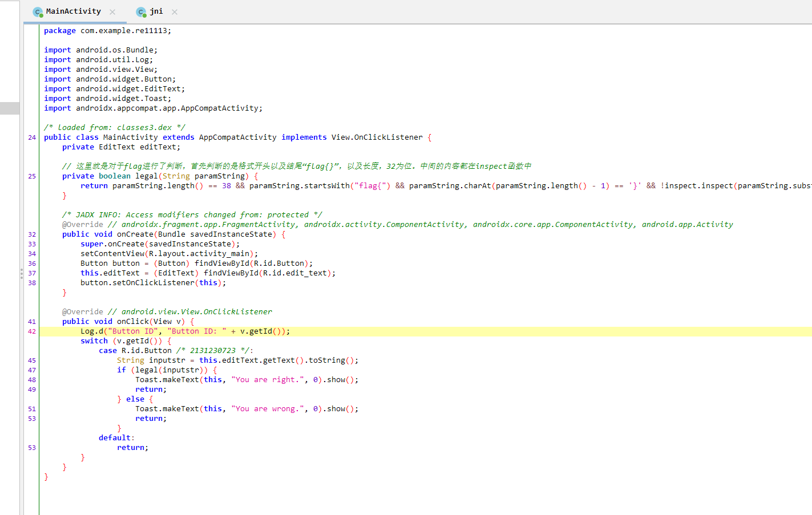Click 'paramString.startsWith' in return statement

point(299,186)
